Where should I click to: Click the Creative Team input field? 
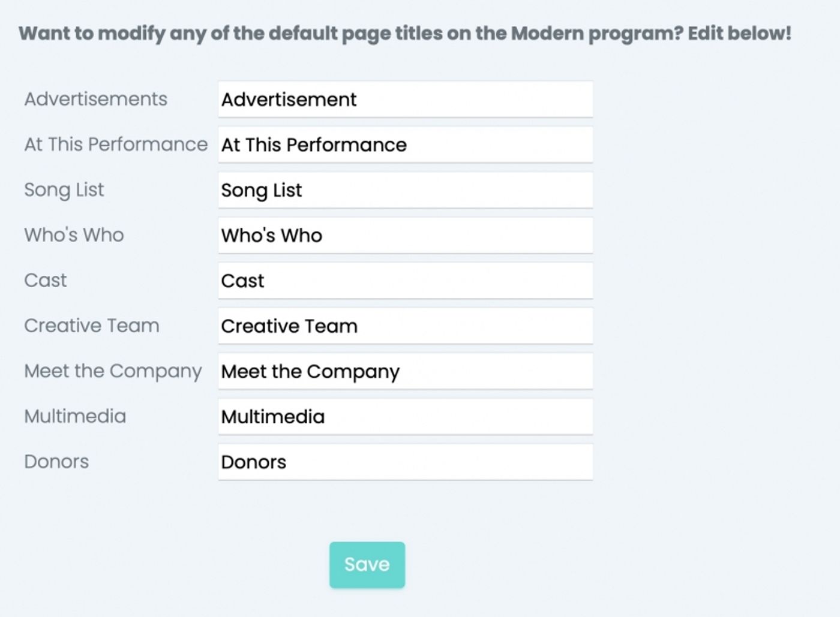click(405, 326)
